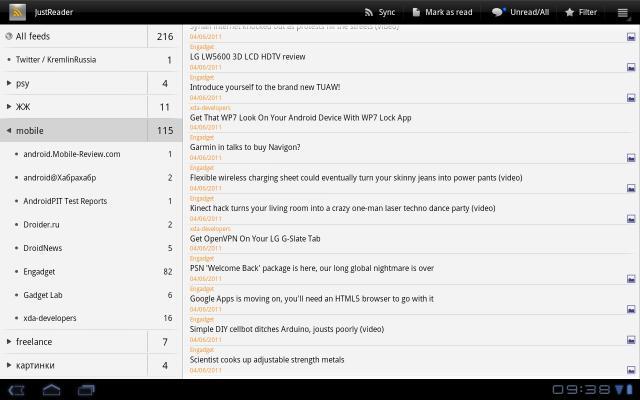Click the 16 count next to xda-developers

[168, 318]
